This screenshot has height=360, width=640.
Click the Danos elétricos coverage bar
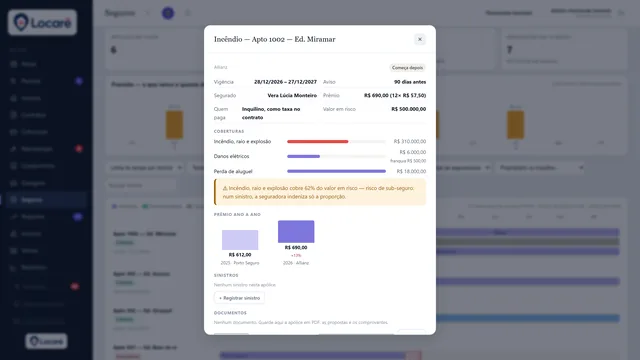pyautogui.click(x=303, y=156)
